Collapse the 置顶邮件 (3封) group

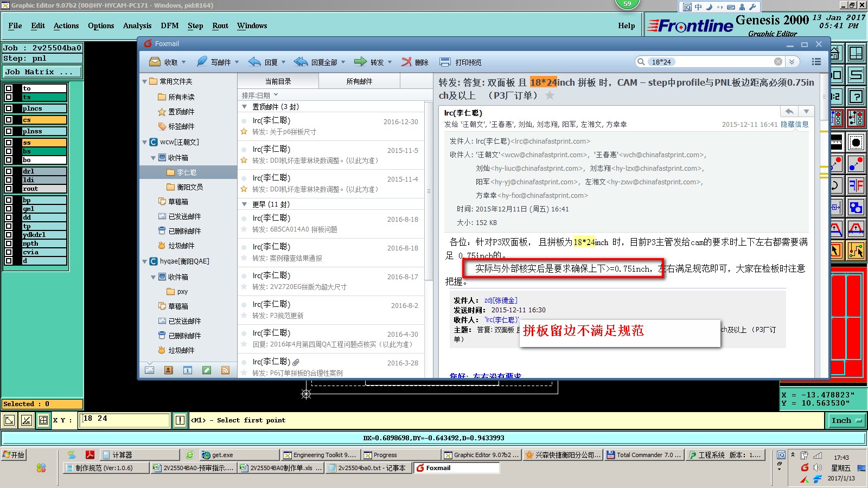[245, 107]
